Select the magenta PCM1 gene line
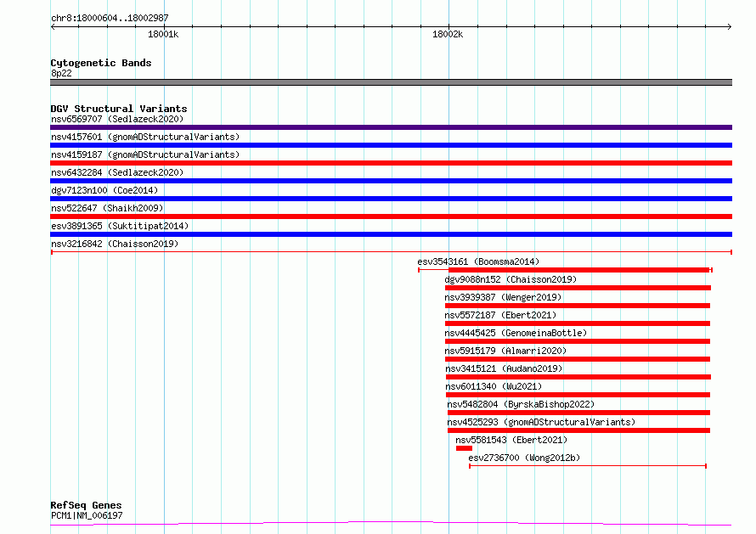This screenshot has width=756, height=534. pyautogui.click(x=391, y=524)
